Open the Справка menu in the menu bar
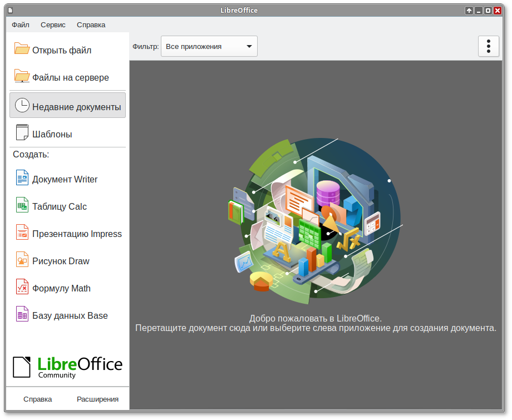This screenshot has height=420, width=512. (x=91, y=25)
